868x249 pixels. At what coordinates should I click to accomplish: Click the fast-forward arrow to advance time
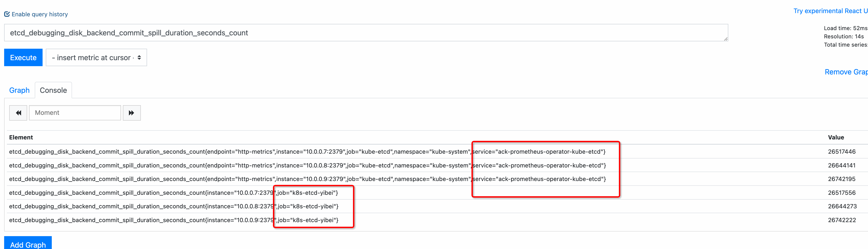point(131,113)
